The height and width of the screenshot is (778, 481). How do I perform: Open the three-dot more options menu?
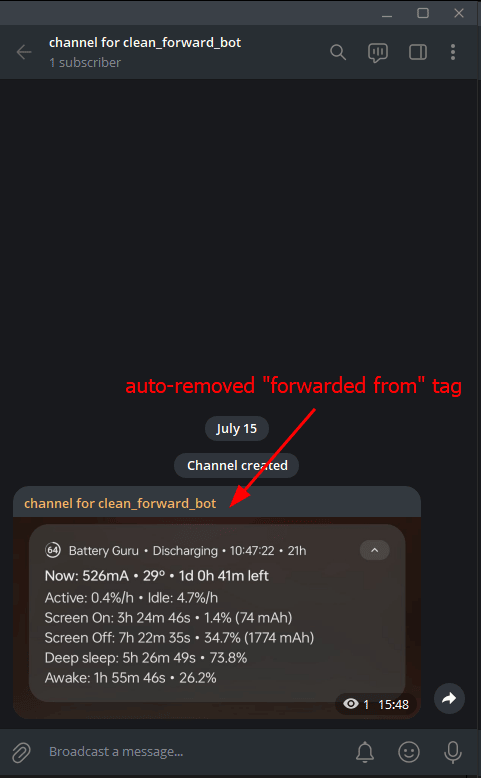coord(453,52)
